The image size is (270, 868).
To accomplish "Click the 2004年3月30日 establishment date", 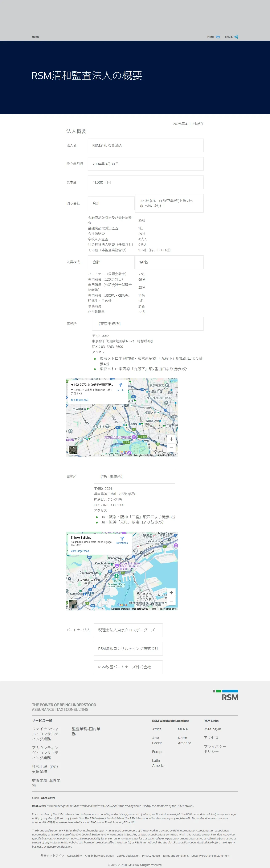I will tap(105, 164).
